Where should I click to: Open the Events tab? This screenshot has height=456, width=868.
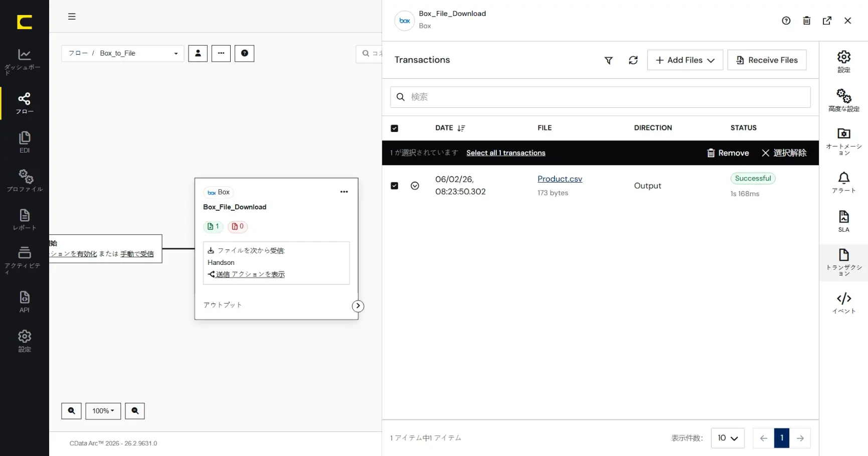844,303
